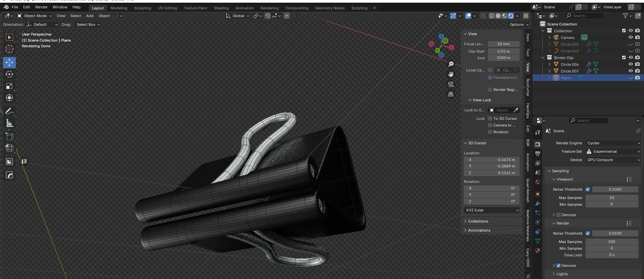
Task: Open Particles properties icon
Action: pyautogui.click(x=538, y=213)
